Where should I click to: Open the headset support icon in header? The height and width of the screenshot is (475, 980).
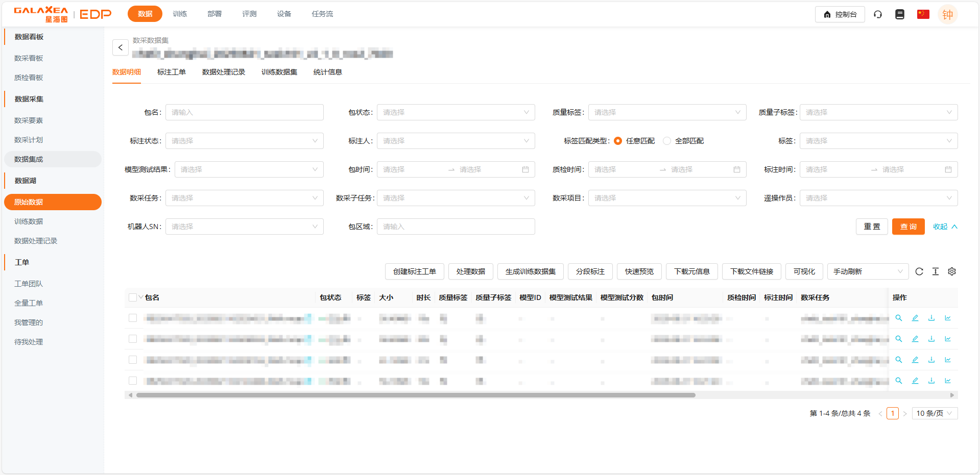(x=878, y=14)
